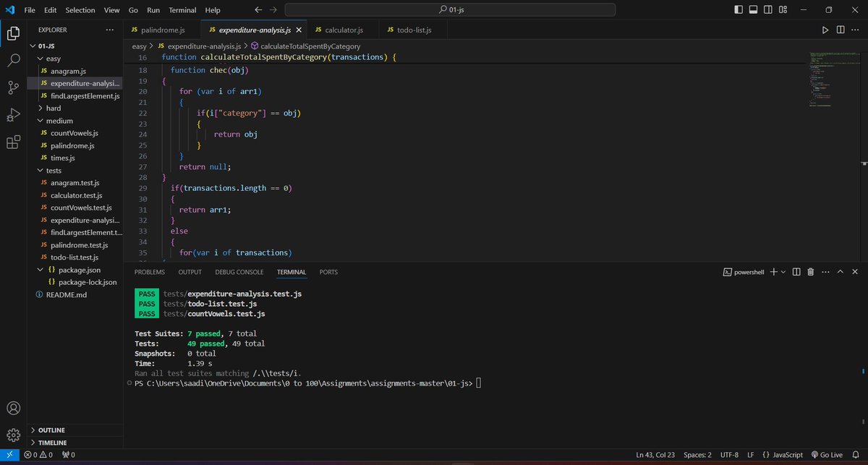Click remote window indicator in status bar
The width and height of the screenshot is (868, 465).
click(10, 455)
